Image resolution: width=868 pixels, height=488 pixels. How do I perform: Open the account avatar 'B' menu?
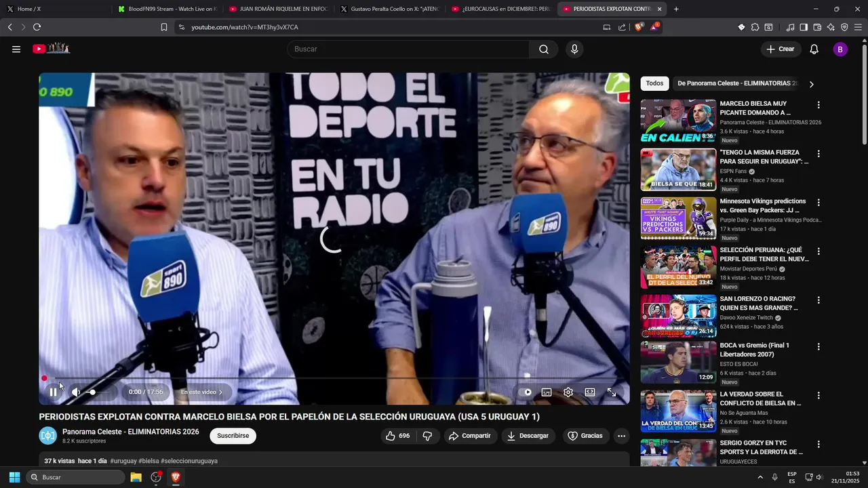(840, 49)
